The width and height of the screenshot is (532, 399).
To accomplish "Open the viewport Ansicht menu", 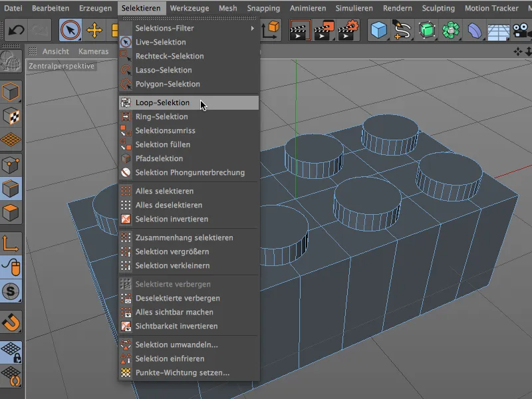I will [56, 51].
